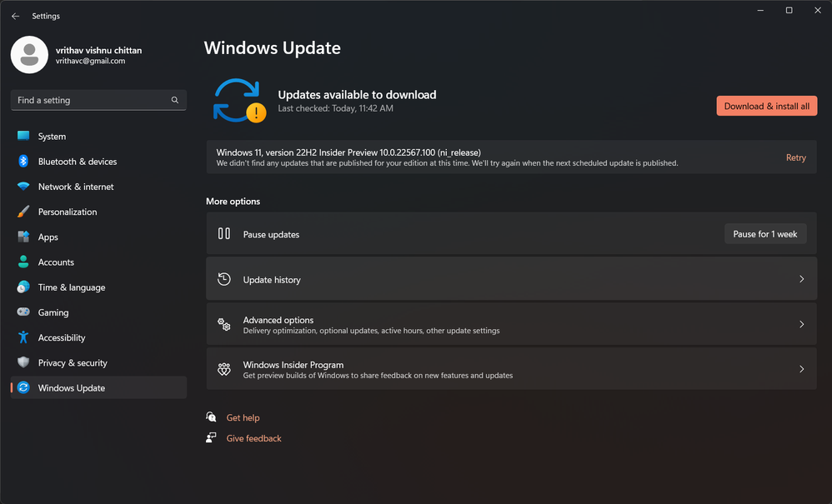Open the Windows Insider Program row
The image size is (832, 504).
(512, 369)
